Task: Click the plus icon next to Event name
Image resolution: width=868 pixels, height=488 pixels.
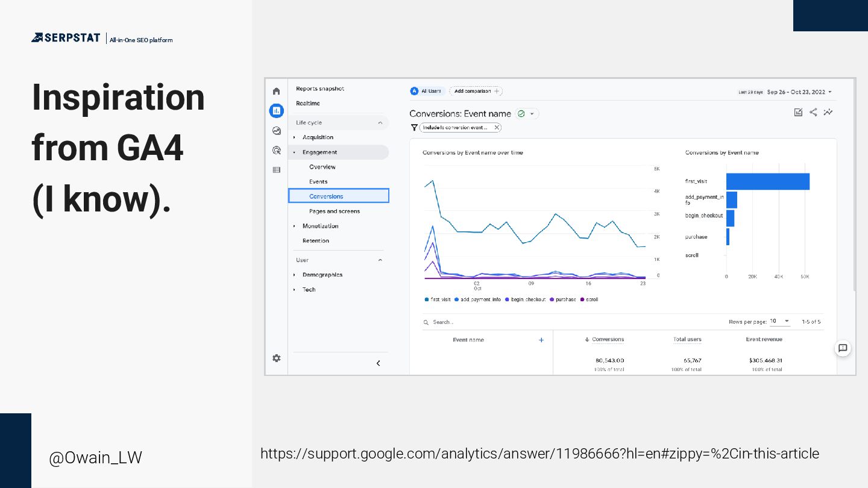Action: coord(541,340)
